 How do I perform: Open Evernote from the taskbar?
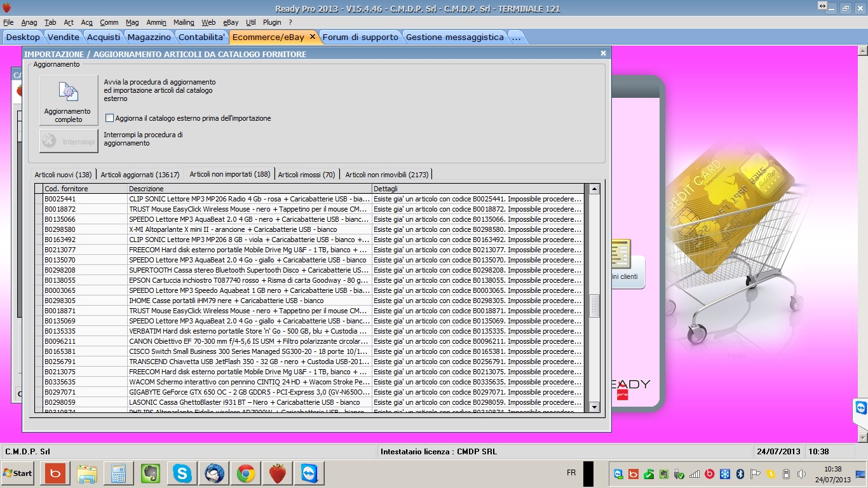151,473
